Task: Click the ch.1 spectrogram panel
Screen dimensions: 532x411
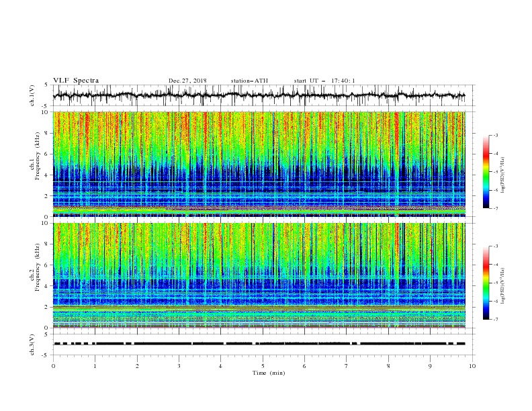Action: [259, 164]
